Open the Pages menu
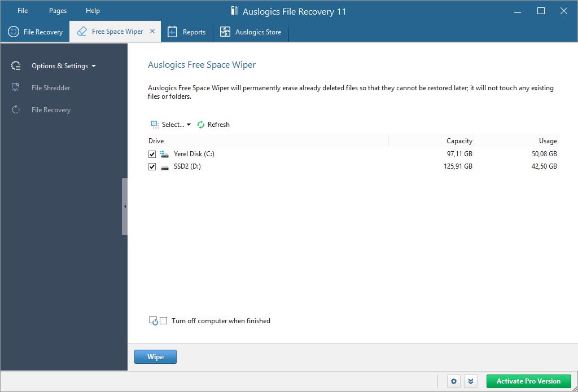Screen dimensions: 578x392 click(x=58, y=11)
